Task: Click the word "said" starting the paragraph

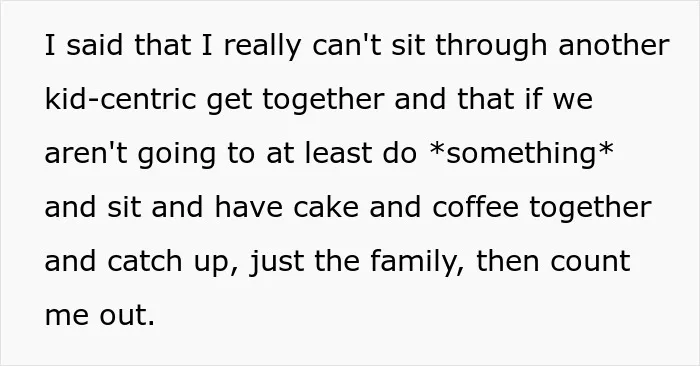Action: (x=94, y=46)
